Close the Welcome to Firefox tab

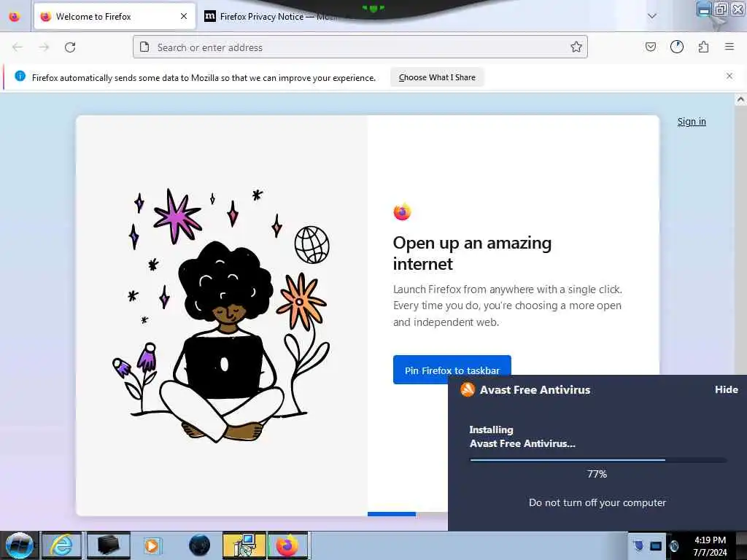coord(184,16)
